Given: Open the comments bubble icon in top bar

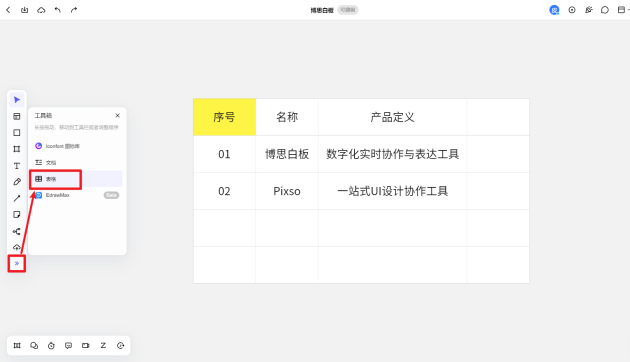Looking at the screenshot, I should click(x=605, y=10).
